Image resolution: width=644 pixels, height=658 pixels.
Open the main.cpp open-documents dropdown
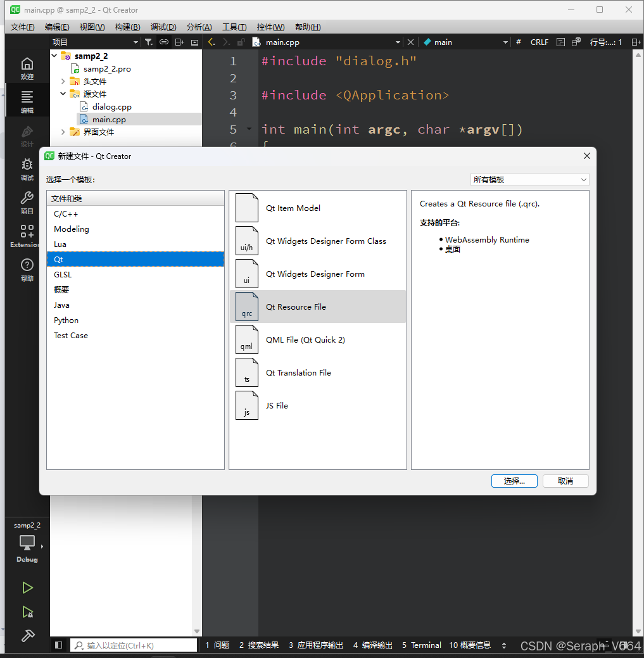point(398,42)
